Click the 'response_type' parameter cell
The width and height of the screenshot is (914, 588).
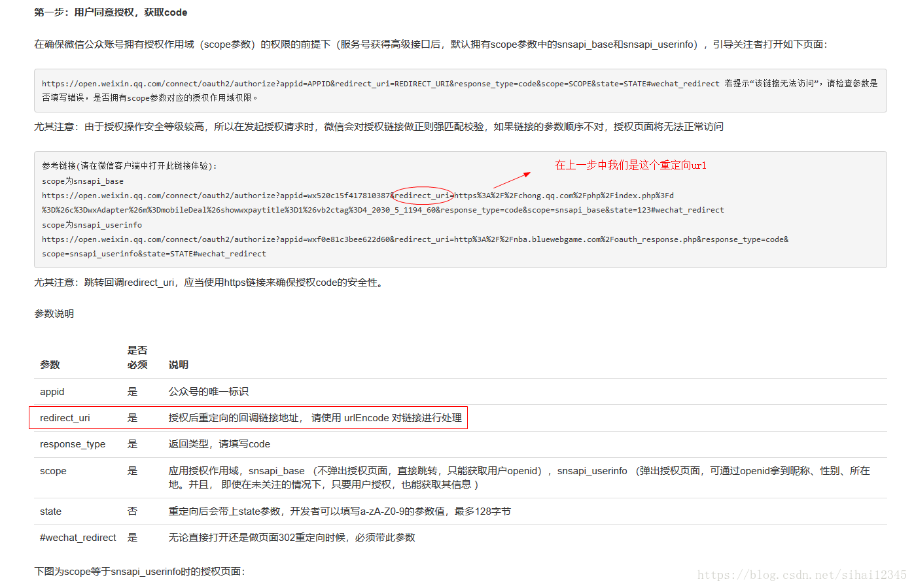click(x=73, y=444)
